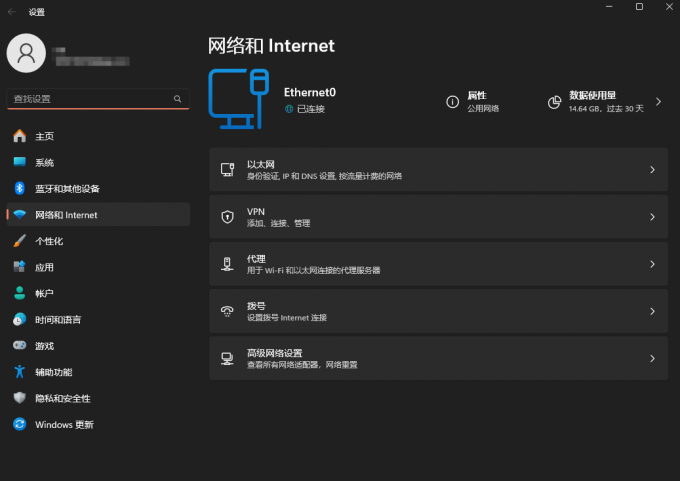Focus the 查找设置 search box
The width and height of the screenshot is (680, 481).
pos(98,99)
